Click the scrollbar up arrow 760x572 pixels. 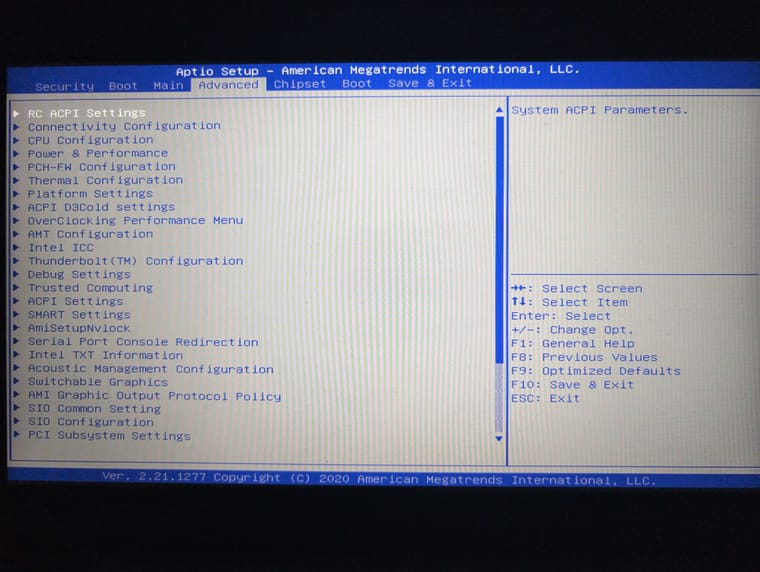(x=499, y=110)
